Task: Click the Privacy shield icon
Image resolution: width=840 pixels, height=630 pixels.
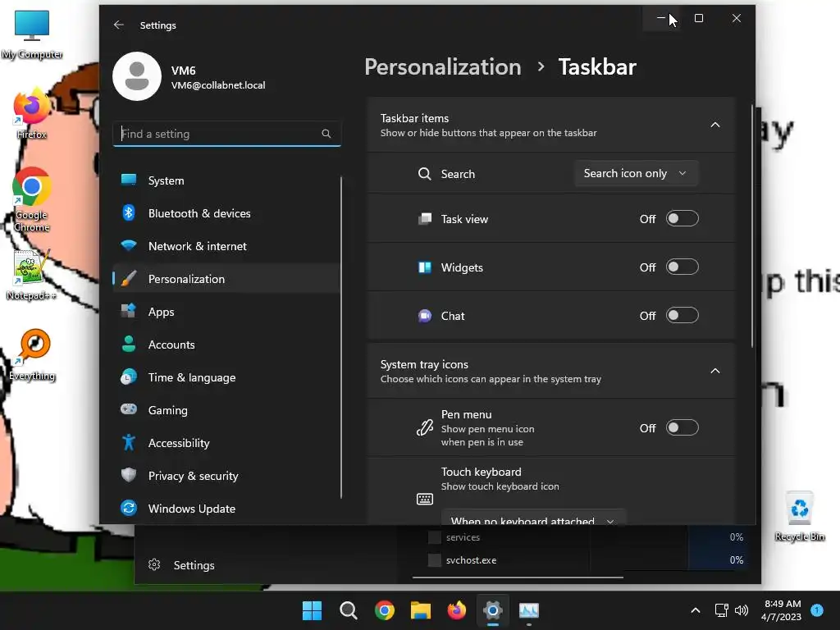Action: [129, 475]
